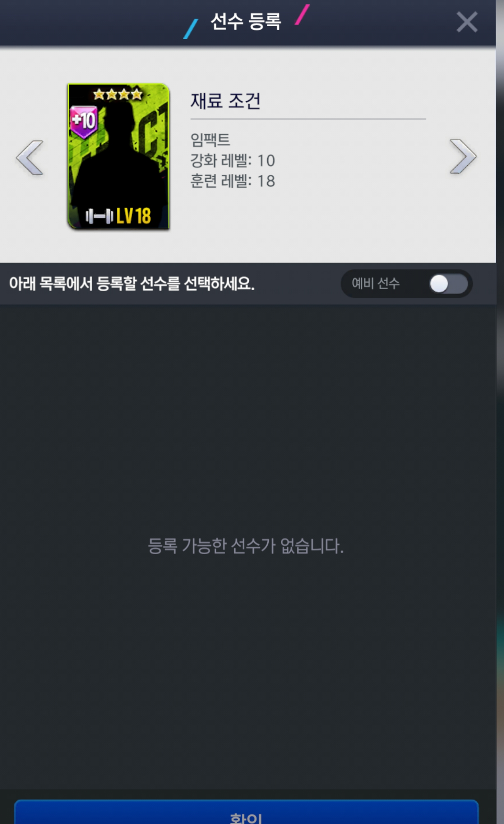
Task: Tap the 선수 등록 title
Action: pyautogui.click(x=246, y=21)
